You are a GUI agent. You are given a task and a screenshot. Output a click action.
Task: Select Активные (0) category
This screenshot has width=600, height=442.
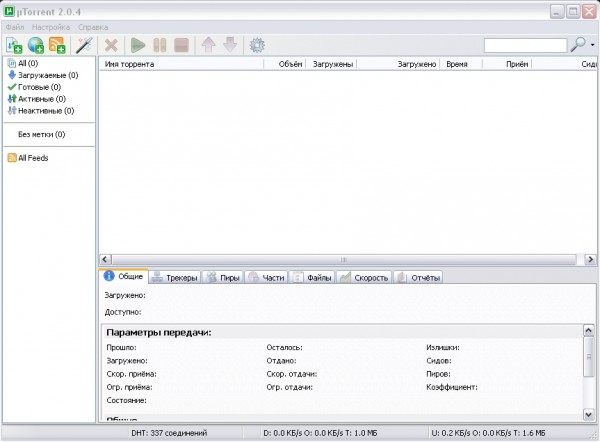tap(37, 99)
